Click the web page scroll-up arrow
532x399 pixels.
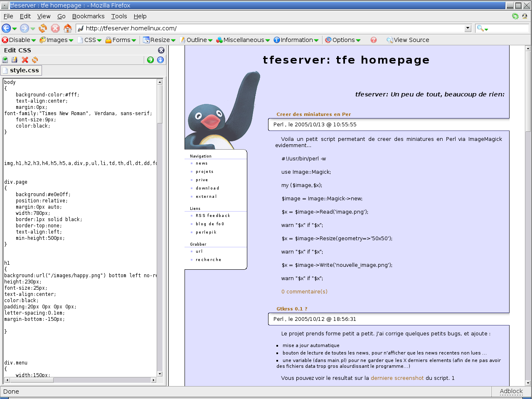click(x=528, y=48)
